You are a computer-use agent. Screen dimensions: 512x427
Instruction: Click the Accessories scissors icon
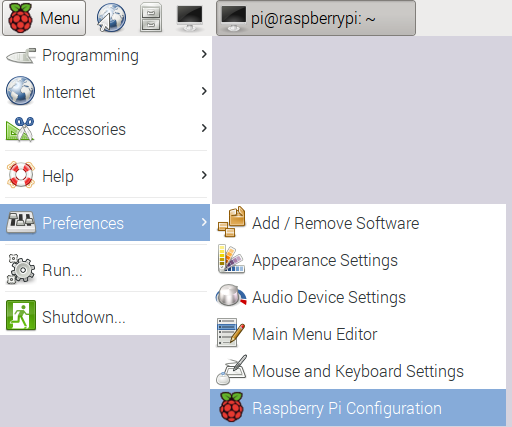(20, 129)
